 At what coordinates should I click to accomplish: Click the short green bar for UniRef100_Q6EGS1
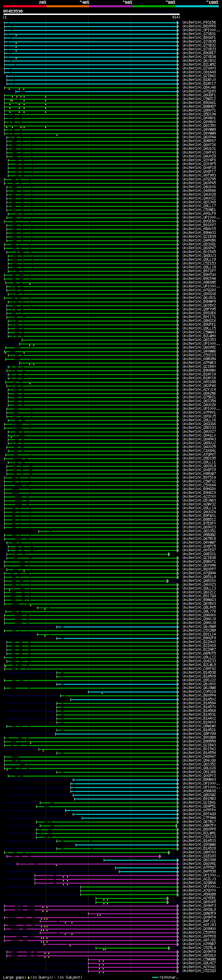coord(88,554)
